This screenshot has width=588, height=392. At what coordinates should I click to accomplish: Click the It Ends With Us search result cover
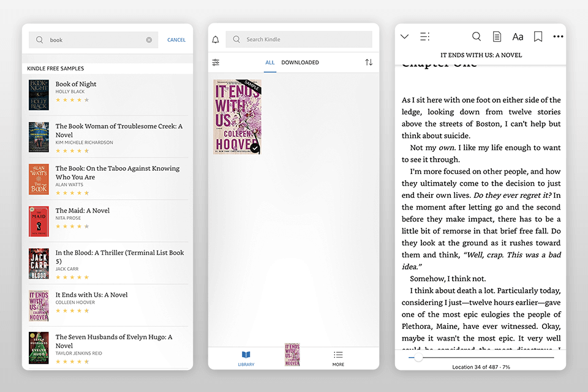click(39, 306)
